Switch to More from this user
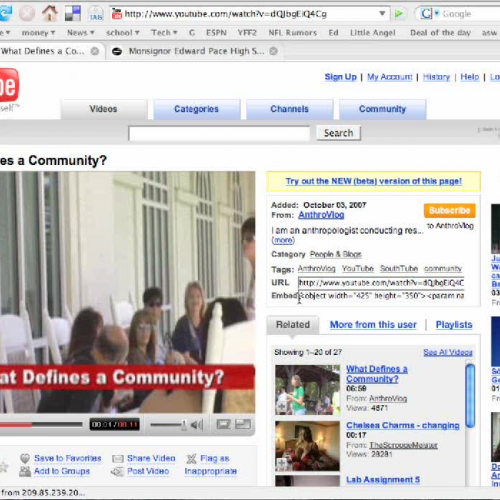 pyautogui.click(x=373, y=325)
